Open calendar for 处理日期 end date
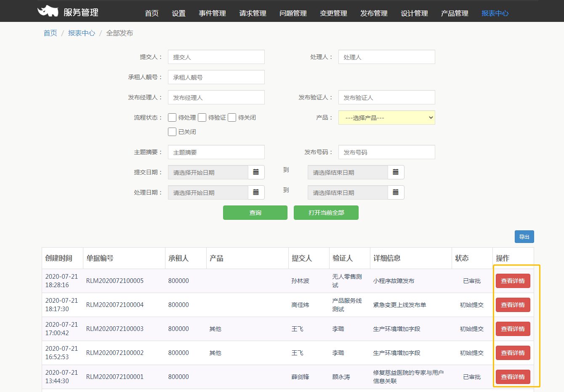Image resolution: width=564 pixels, height=392 pixels. (x=396, y=192)
